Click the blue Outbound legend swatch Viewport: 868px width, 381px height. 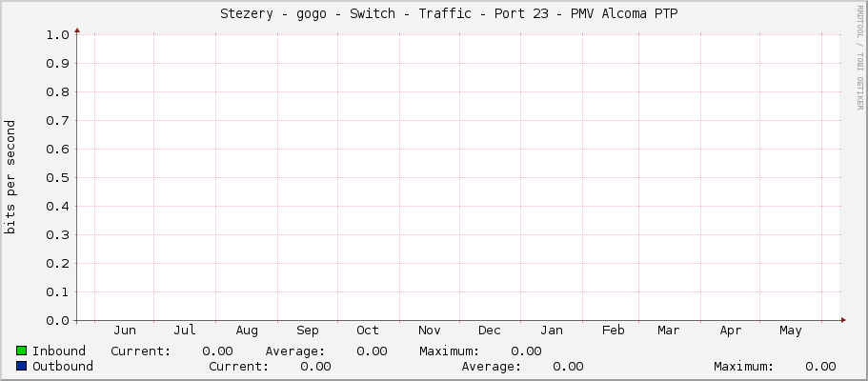22,366
